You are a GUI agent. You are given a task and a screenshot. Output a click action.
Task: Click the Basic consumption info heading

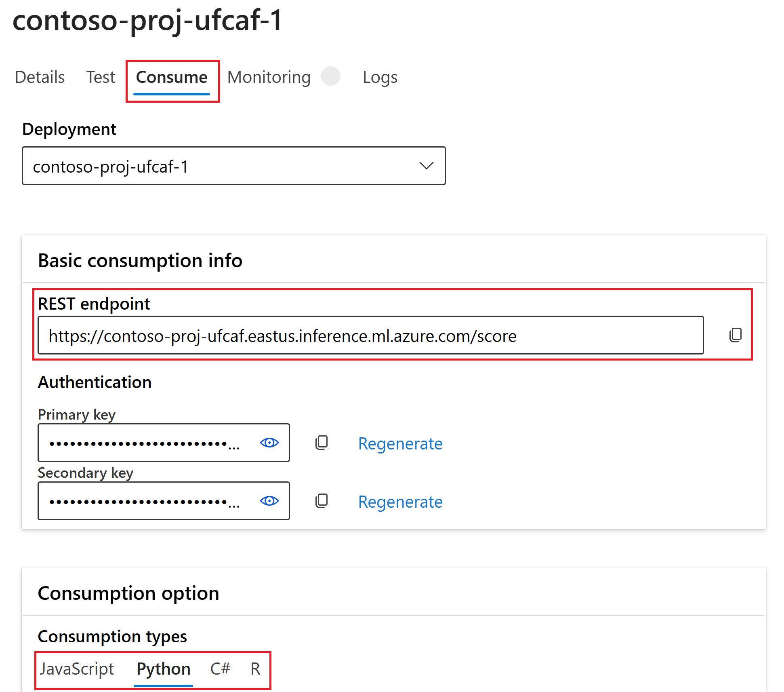140,260
